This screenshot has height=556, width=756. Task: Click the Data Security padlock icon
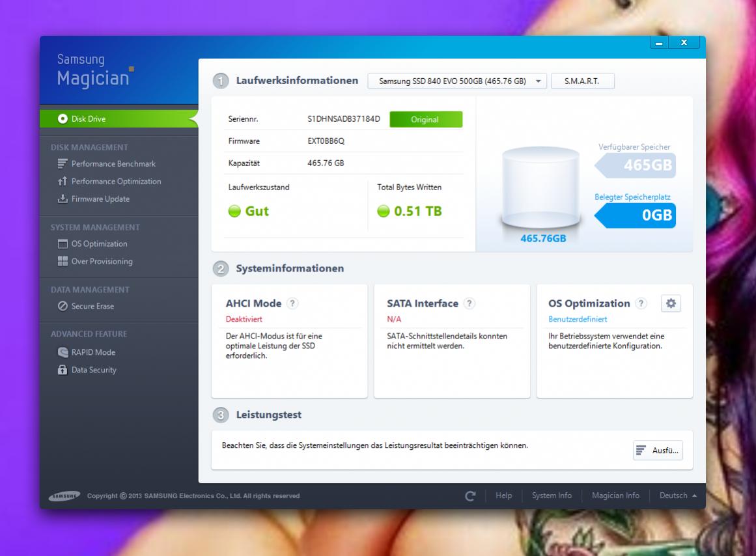[x=63, y=370]
